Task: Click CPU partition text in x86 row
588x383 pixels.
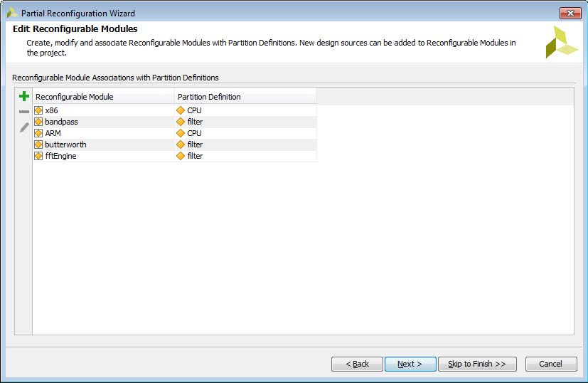Action: point(194,110)
